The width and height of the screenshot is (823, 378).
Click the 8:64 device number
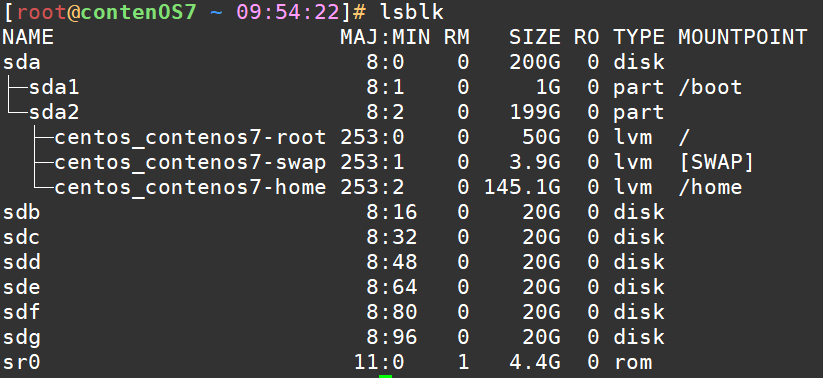(x=392, y=287)
